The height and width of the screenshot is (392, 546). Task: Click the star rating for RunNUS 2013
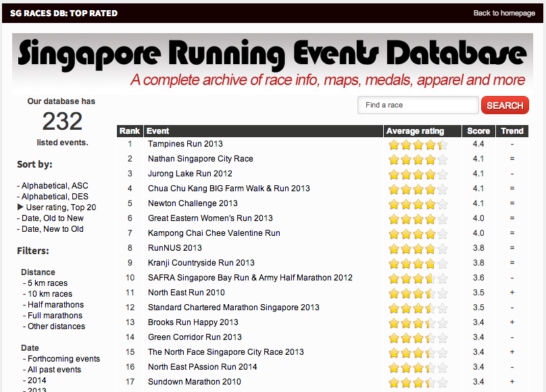[418, 249]
